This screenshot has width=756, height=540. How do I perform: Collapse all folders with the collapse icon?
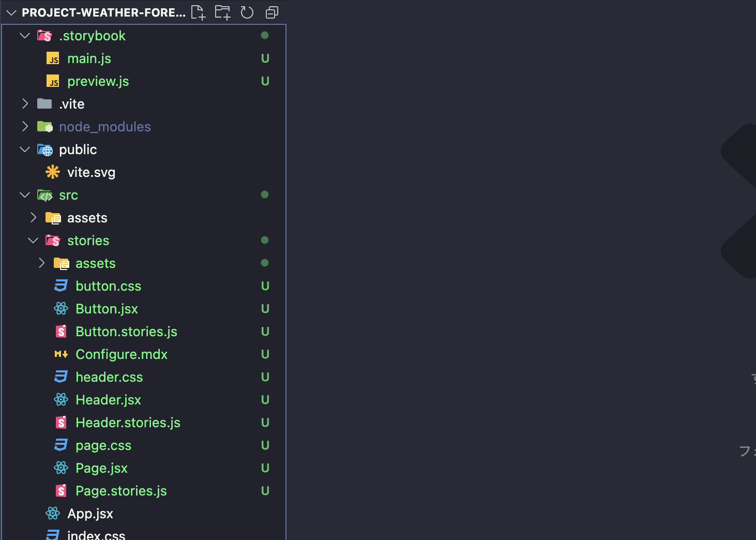coord(272,12)
